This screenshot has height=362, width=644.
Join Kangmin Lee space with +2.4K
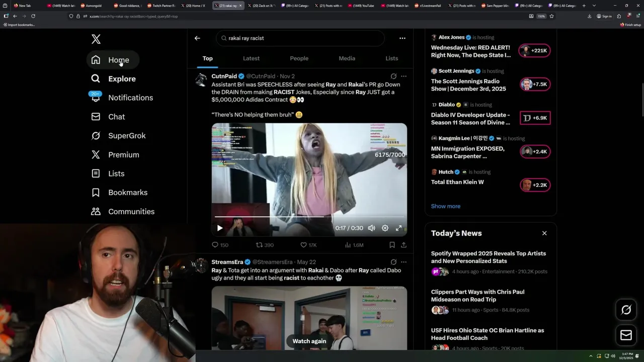click(535, 151)
